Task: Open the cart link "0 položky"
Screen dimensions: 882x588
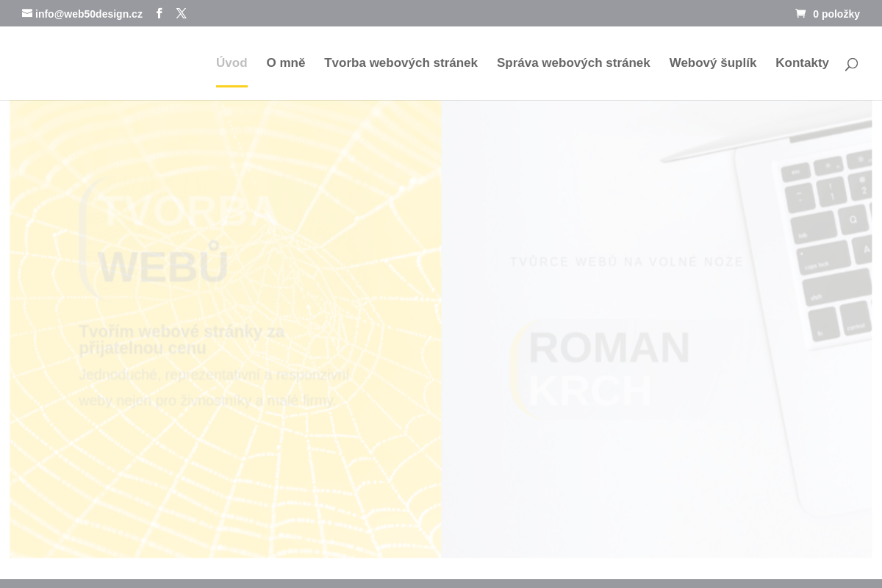Action: [x=828, y=14]
